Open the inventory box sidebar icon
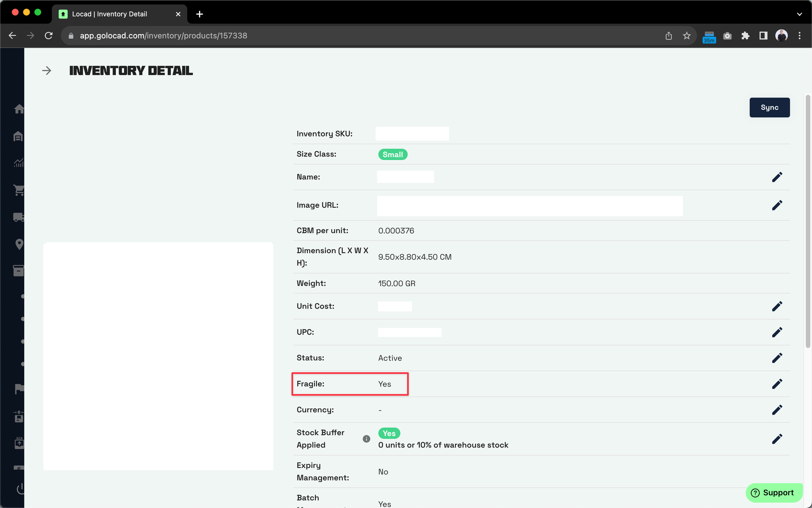This screenshot has width=812, height=508. (x=19, y=271)
